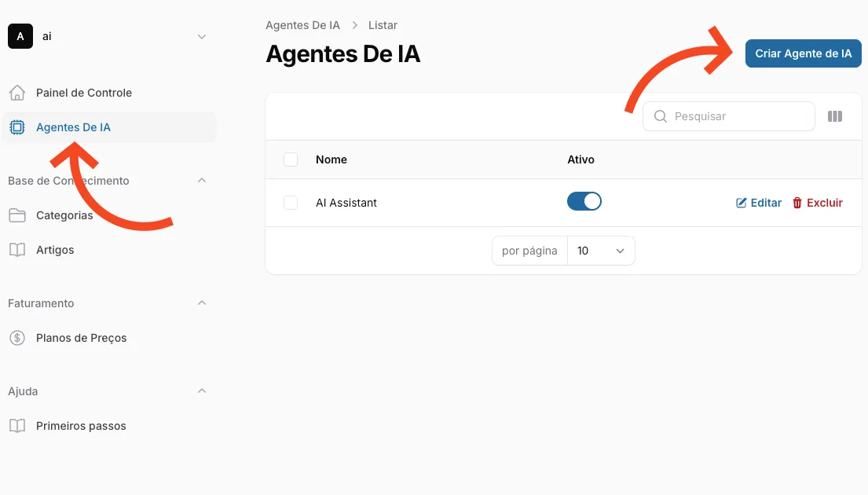Disable the Ativo switch for AI Assistant
Viewport: 868px width, 495px height.
[x=584, y=202]
